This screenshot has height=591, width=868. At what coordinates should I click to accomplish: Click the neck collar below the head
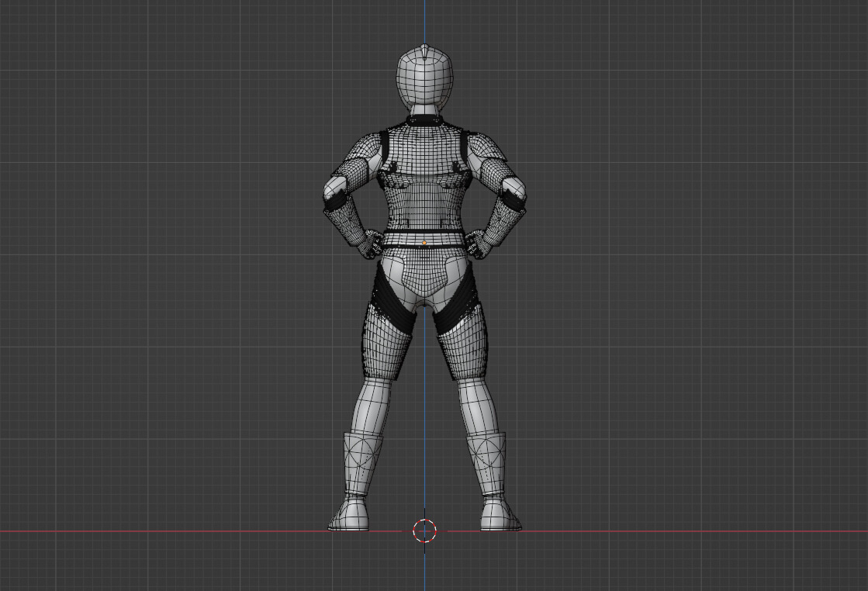(424, 120)
